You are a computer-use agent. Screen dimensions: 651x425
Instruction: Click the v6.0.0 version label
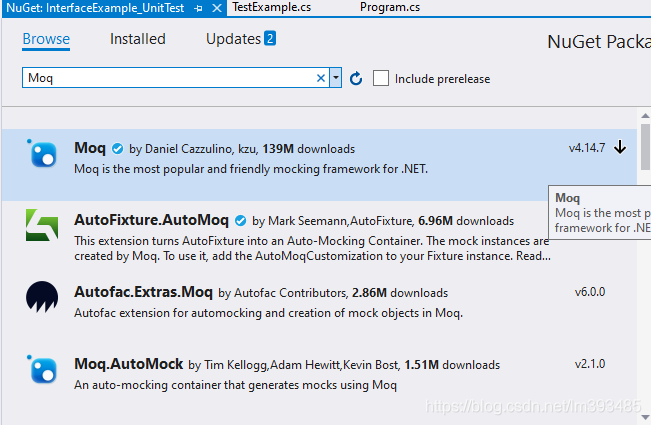click(x=590, y=292)
